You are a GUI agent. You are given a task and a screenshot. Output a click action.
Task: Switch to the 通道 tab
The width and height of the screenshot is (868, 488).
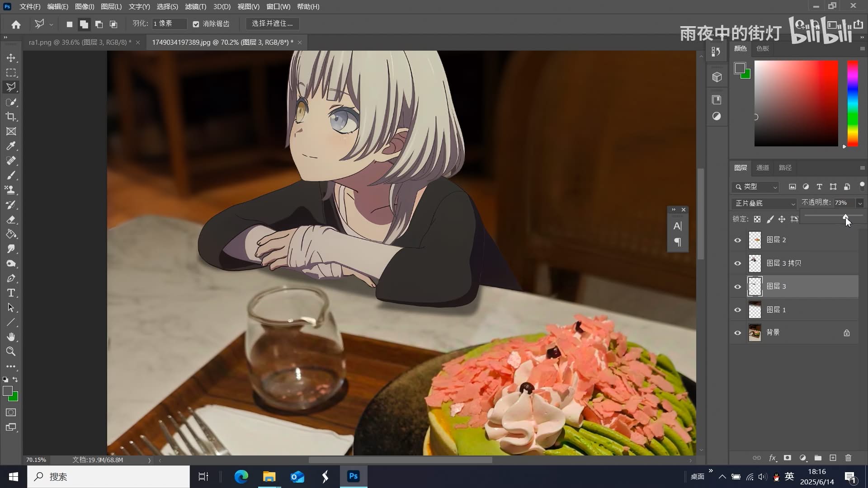(763, 168)
